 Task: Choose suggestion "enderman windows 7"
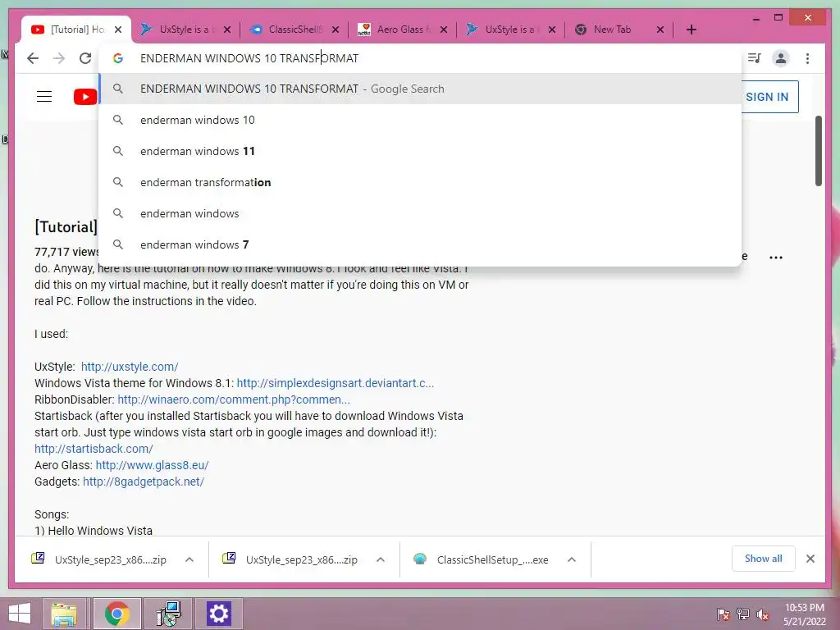(421, 244)
